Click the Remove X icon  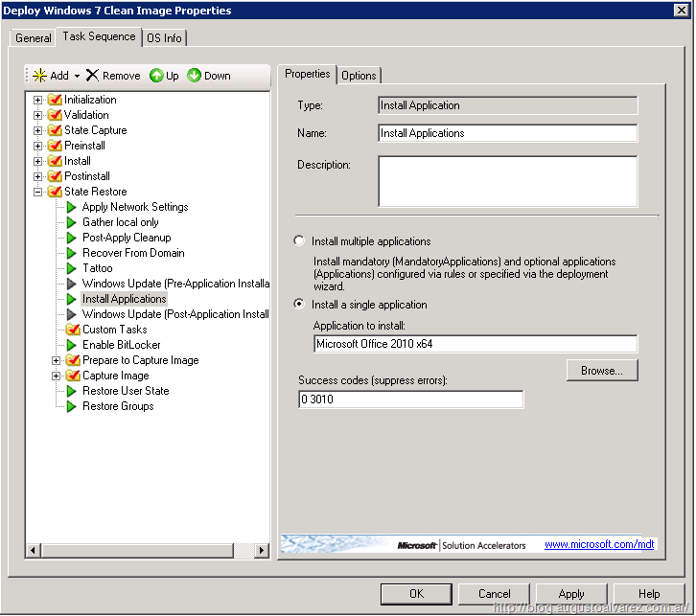(x=92, y=76)
